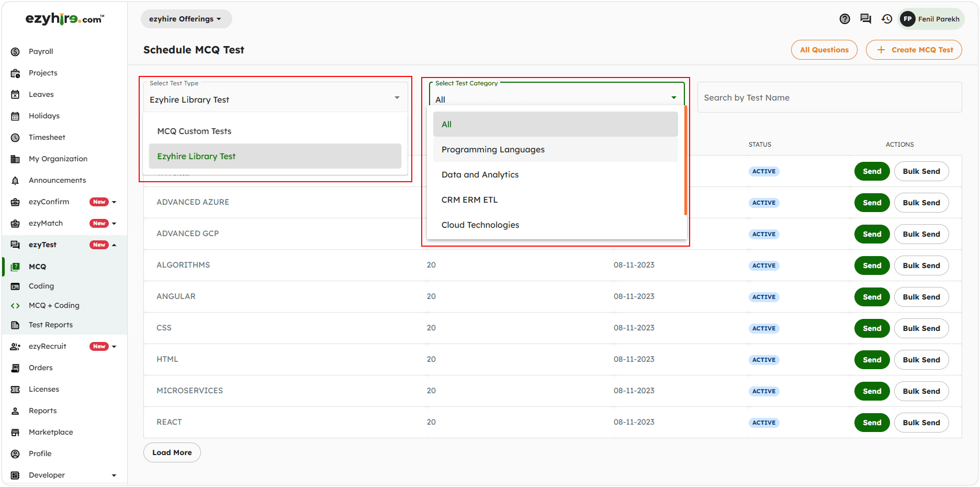Click the My Organization building icon

pos(15,159)
